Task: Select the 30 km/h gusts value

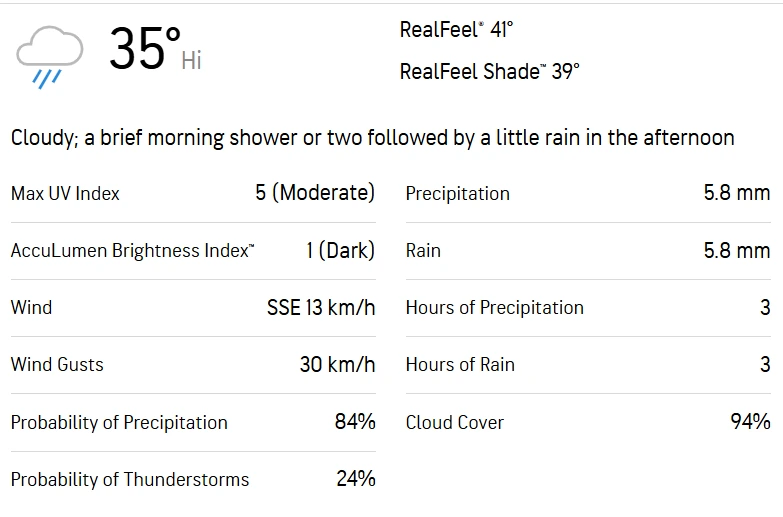Action: pos(337,365)
